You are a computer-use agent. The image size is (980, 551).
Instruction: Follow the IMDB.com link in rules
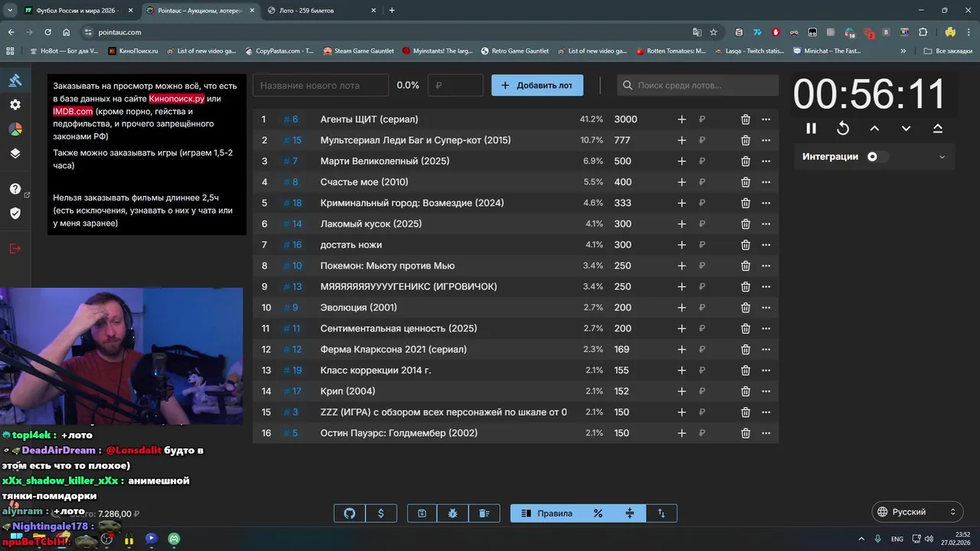(73, 112)
